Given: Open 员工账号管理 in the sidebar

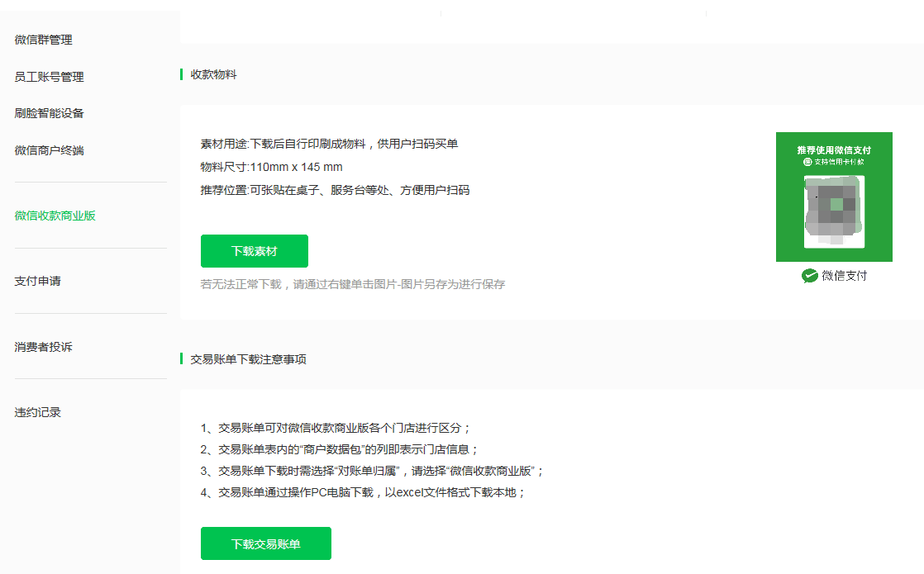Looking at the screenshot, I should tap(49, 77).
